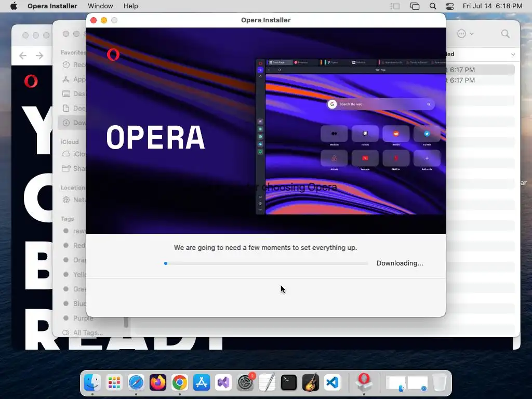
Task: Click the Finder sidebar scrollbar
Action: tap(126, 322)
